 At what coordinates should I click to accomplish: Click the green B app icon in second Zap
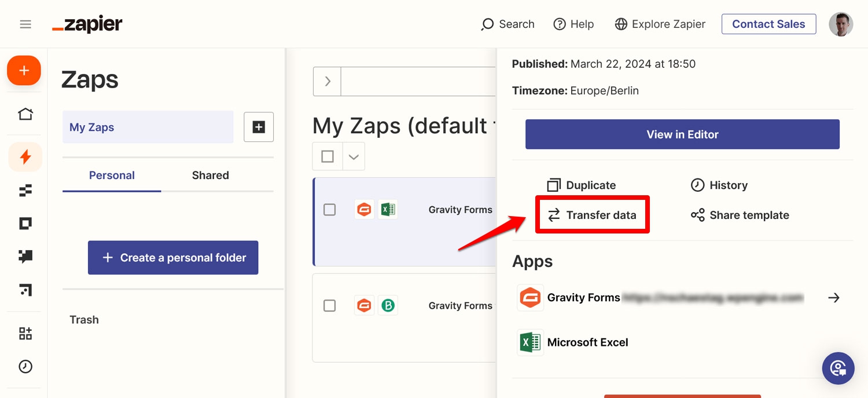387,305
